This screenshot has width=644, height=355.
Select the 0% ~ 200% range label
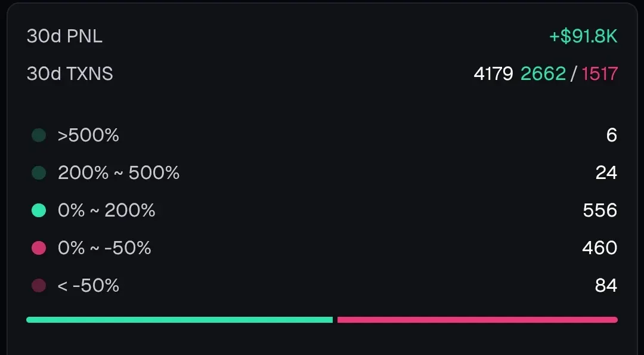106,211
